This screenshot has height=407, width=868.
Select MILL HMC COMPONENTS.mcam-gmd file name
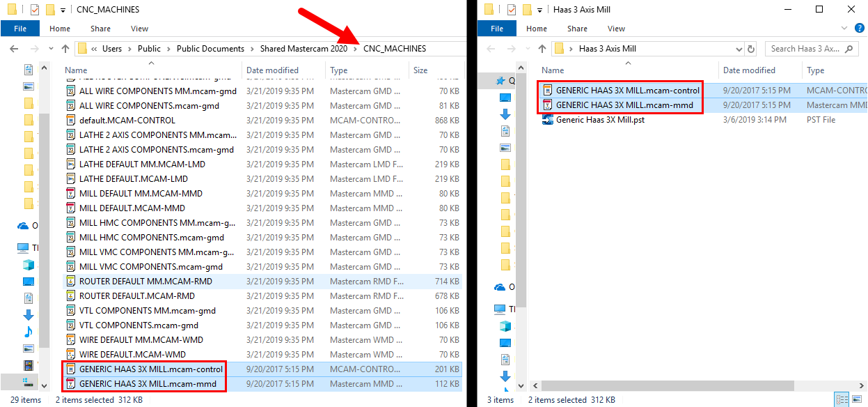click(x=151, y=238)
